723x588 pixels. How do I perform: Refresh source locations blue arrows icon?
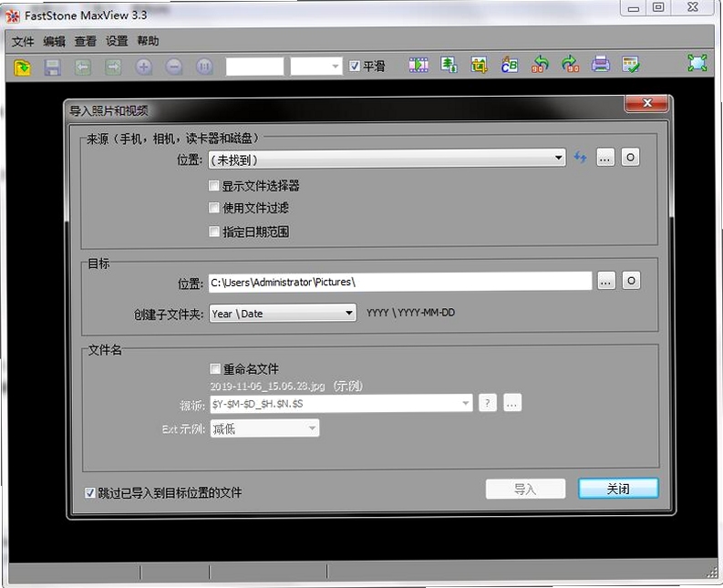pos(580,158)
